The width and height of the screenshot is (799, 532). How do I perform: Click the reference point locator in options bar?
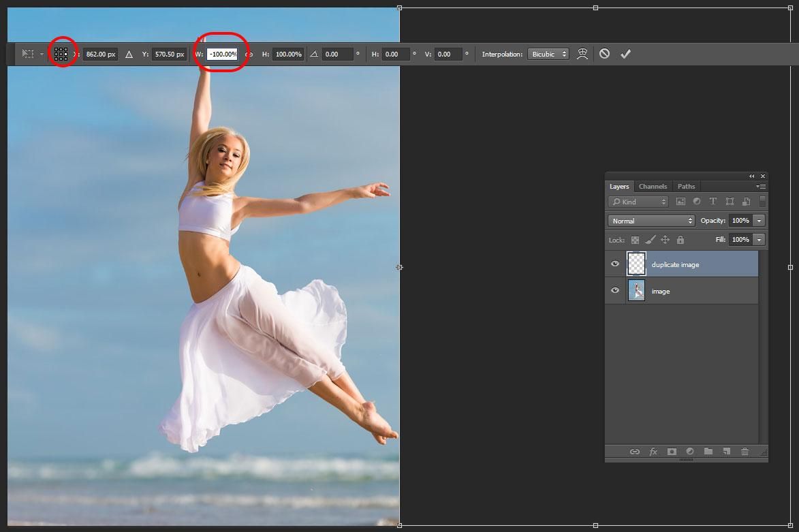tap(61, 53)
